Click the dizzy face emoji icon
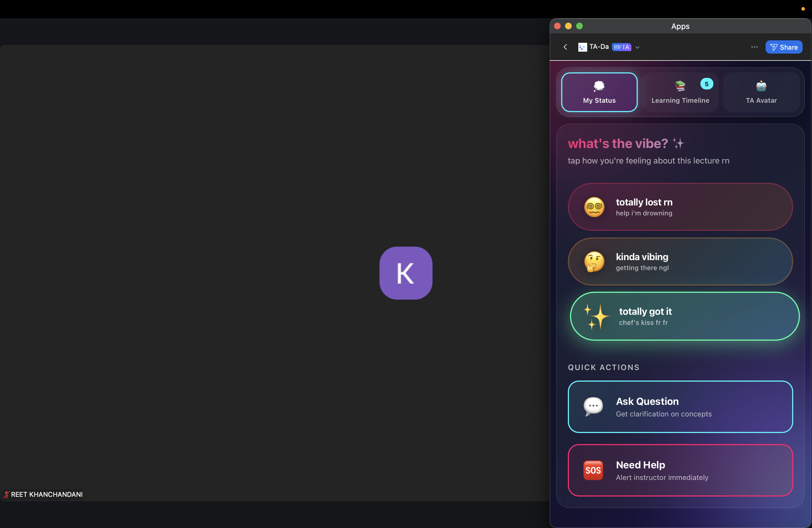812x528 pixels. pos(594,207)
